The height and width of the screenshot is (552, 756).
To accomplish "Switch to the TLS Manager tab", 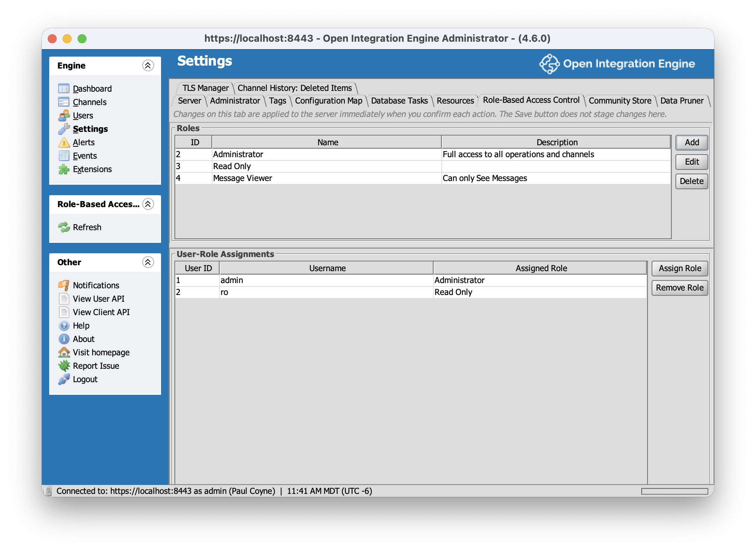I will (205, 88).
